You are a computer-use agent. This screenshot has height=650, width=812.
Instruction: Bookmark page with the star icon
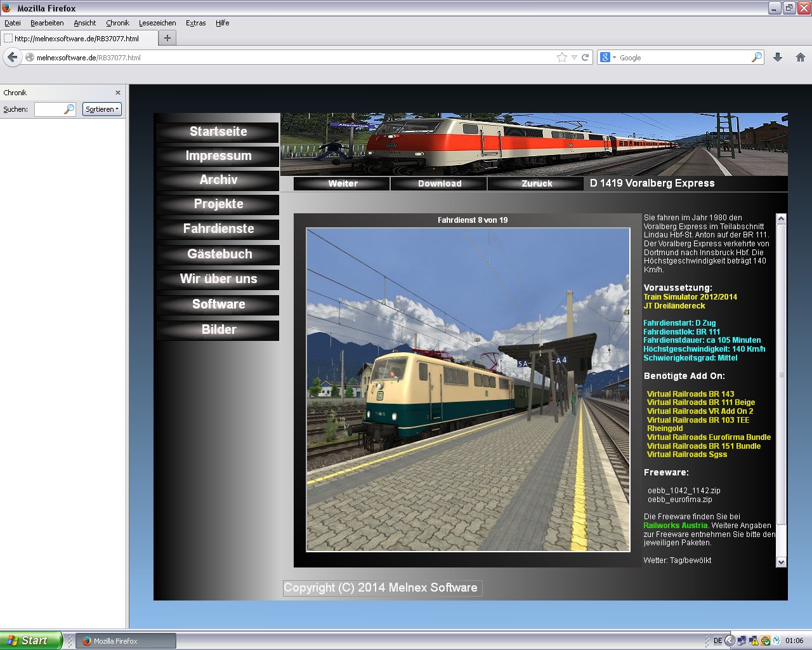pyautogui.click(x=562, y=57)
